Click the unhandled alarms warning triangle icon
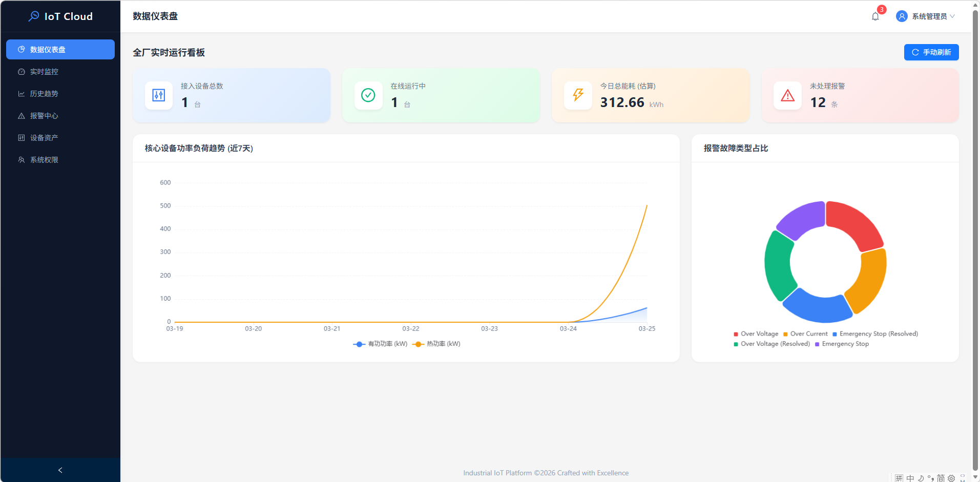The image size is (980, 482). pos(787,95)
